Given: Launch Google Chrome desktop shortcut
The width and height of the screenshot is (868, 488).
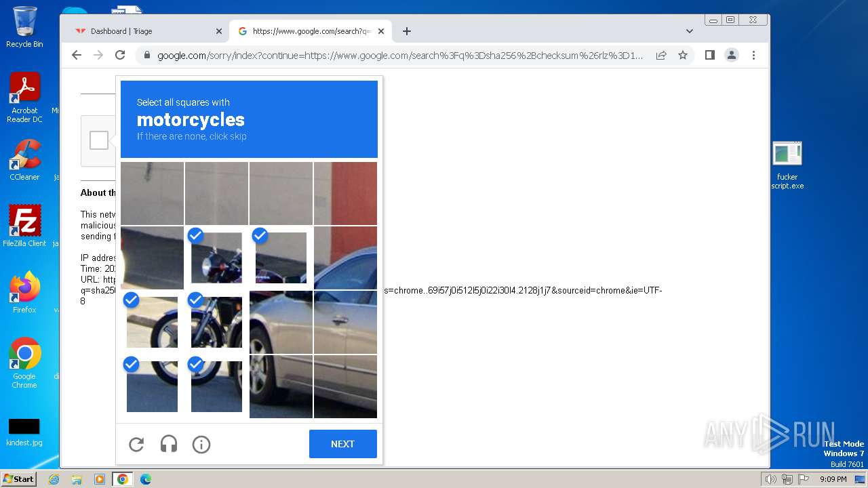Looking at the screenshot, I should click(24, 363).
